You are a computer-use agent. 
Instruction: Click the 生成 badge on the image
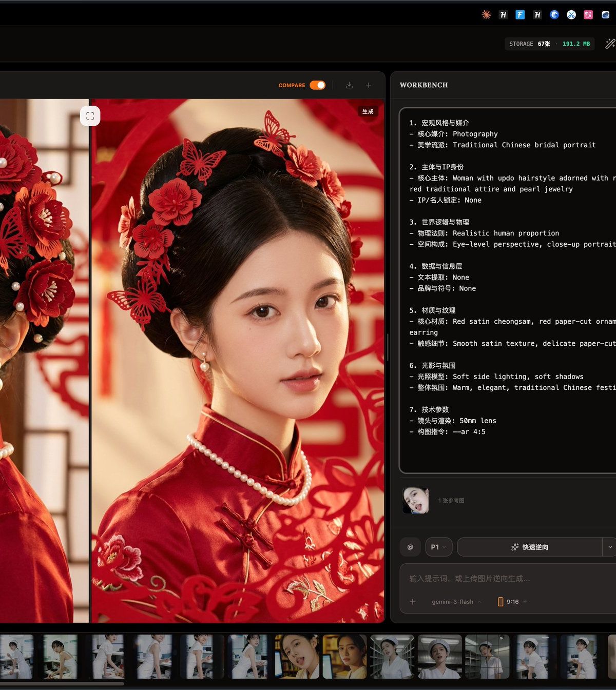pyautogui.click(x=368, y=111)
